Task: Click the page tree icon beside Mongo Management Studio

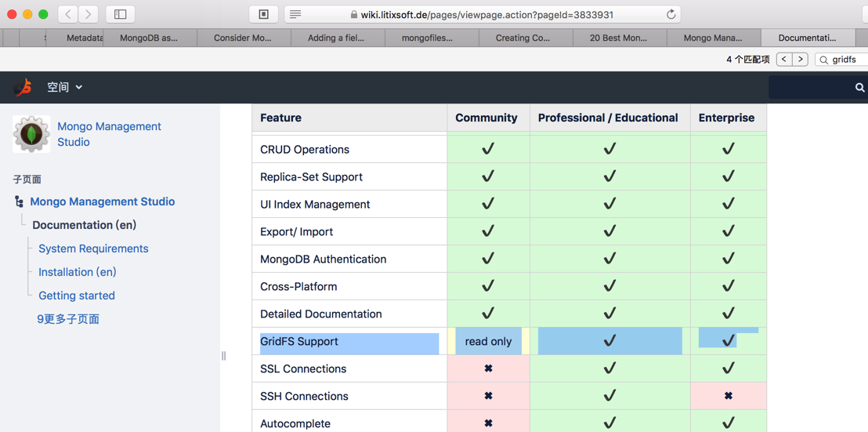Action: pos(19,202)
